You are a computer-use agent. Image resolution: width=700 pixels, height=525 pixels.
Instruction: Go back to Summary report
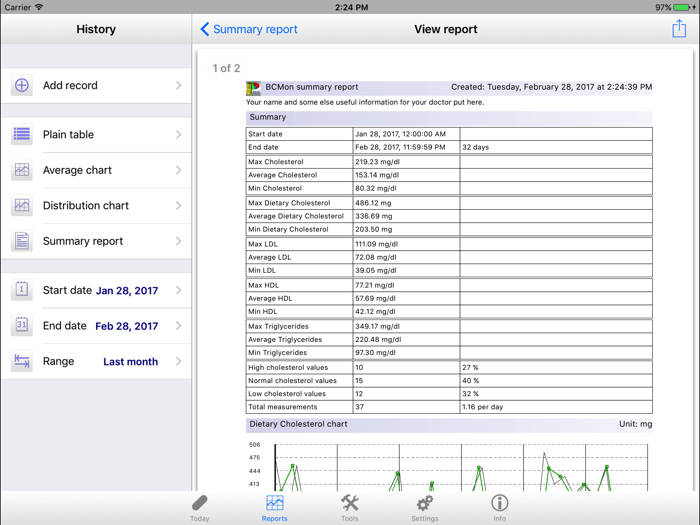249,30
